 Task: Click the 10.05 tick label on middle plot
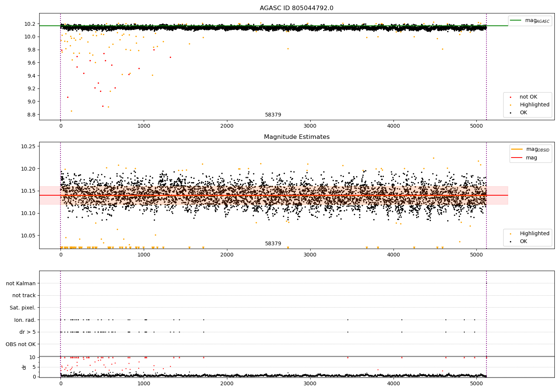tap(28, 236)
